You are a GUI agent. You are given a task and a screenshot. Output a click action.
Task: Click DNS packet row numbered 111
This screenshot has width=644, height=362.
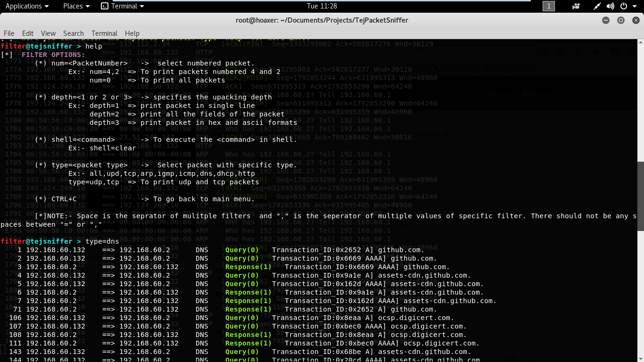244,343
